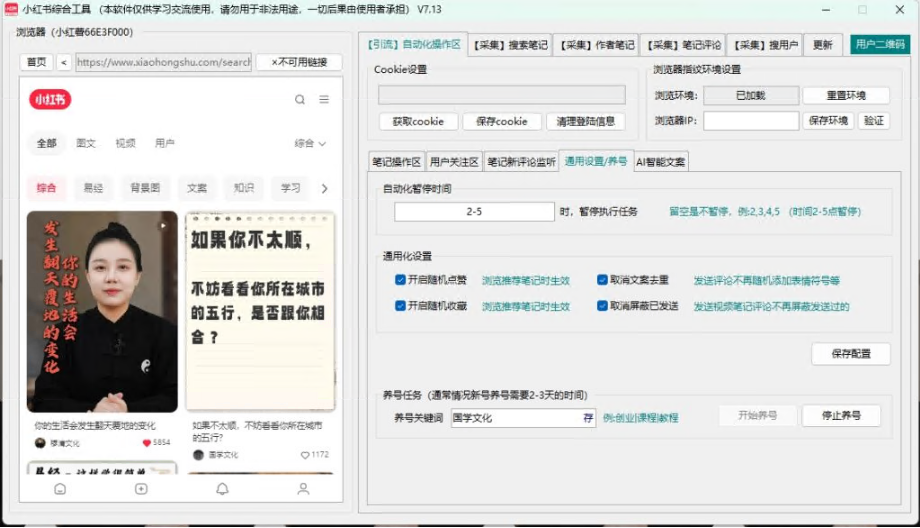Select 全部 filter tab in browser

[x=47, y=143]
